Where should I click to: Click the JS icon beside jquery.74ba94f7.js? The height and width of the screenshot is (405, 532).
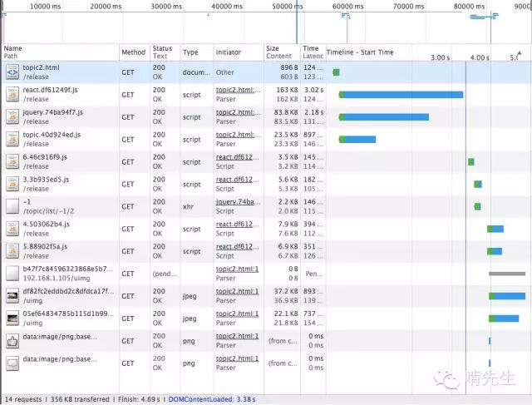click(12, 116)
